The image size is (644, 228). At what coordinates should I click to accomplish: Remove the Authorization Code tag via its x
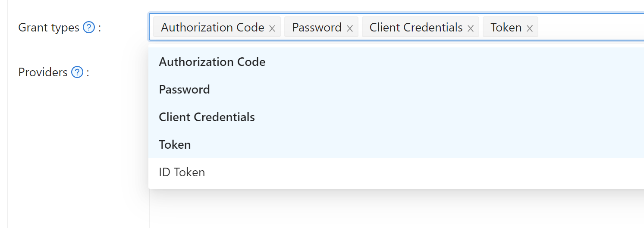[272, 28]
